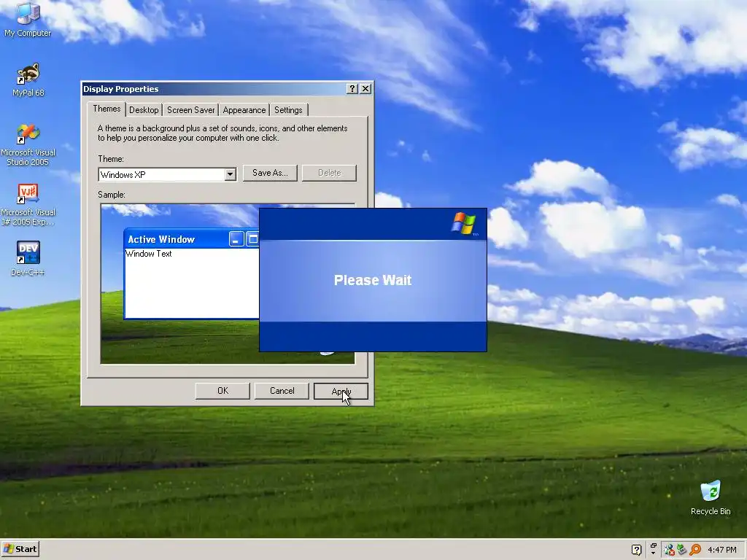Click the Windows flag logo on Please Wait box

coord(463,224)
